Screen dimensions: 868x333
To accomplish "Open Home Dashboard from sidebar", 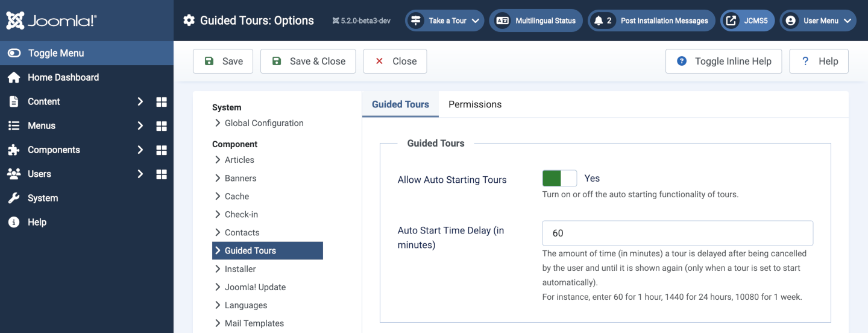I will point(63,77).
